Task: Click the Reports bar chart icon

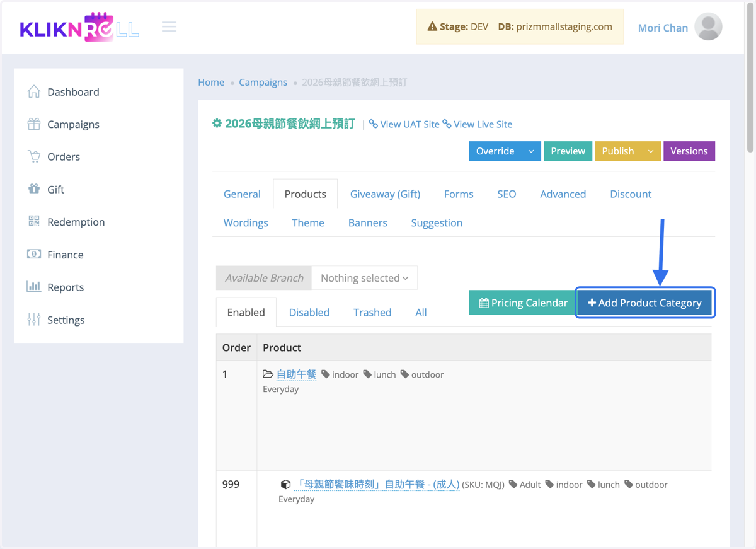Action: 34,287
